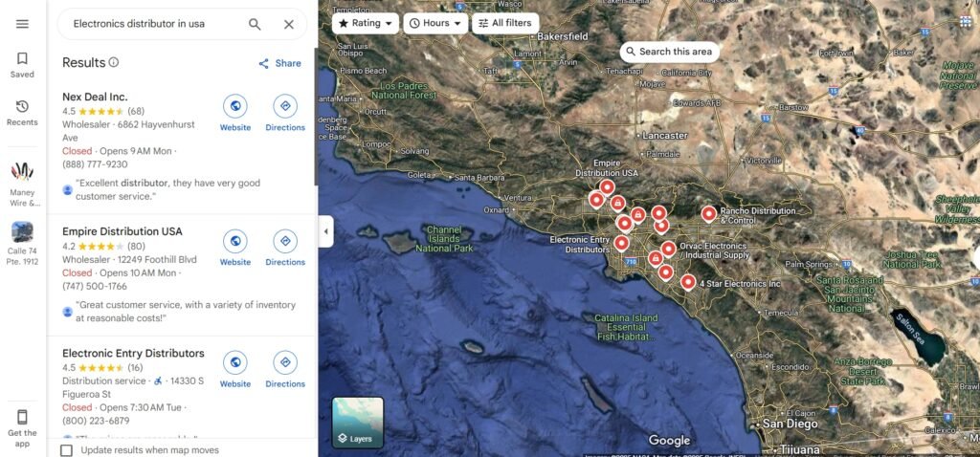Get directions to Empire Distribution USA
980x457 pixels.
point(285,241)
